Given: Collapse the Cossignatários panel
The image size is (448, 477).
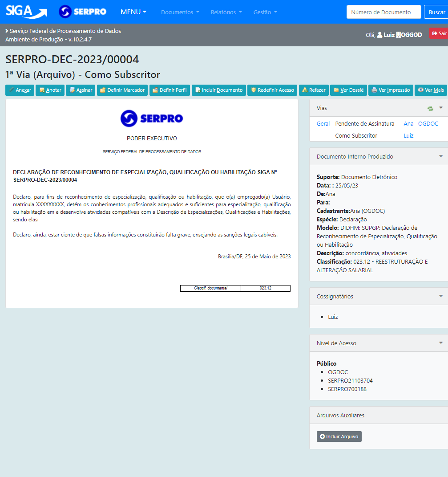Looking at the screenshot, I should point(441,296).
